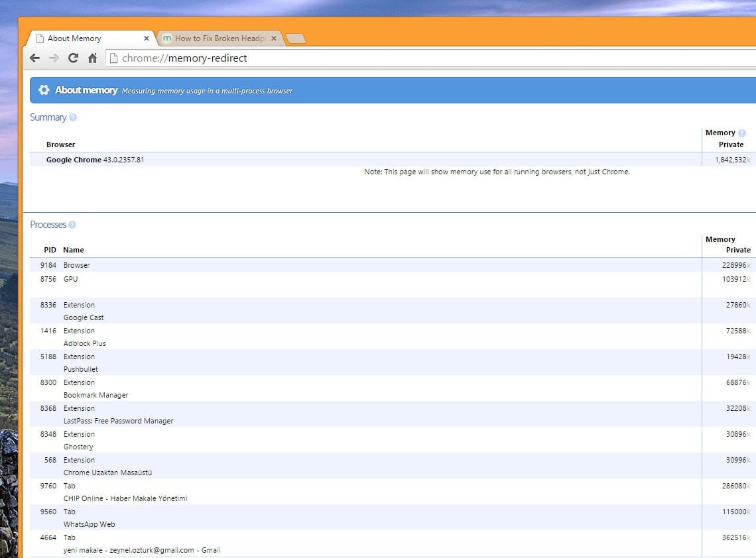Click PID 4664

point(48,537)
